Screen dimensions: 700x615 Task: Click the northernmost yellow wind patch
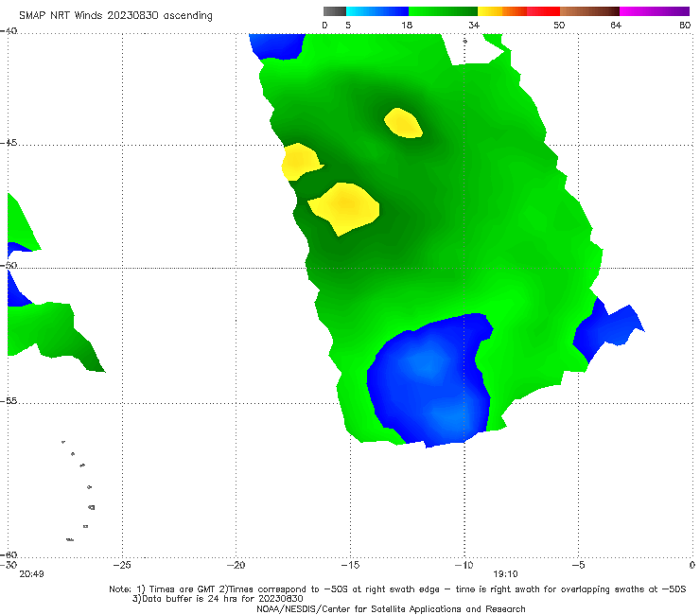click(403, 123)
